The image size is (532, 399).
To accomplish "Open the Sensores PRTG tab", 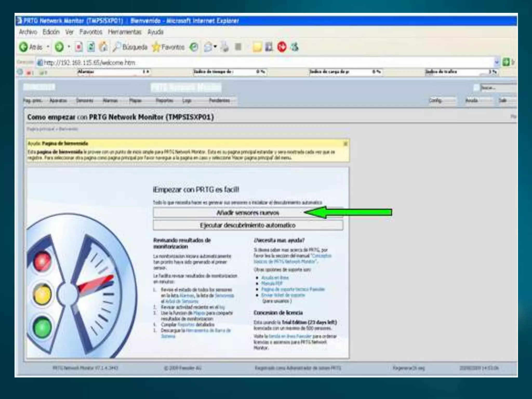I will (85, 101).
